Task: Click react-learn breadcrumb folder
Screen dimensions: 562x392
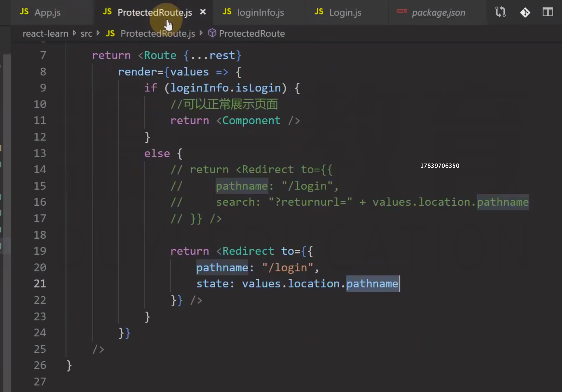Action: (x=45, y=33)
